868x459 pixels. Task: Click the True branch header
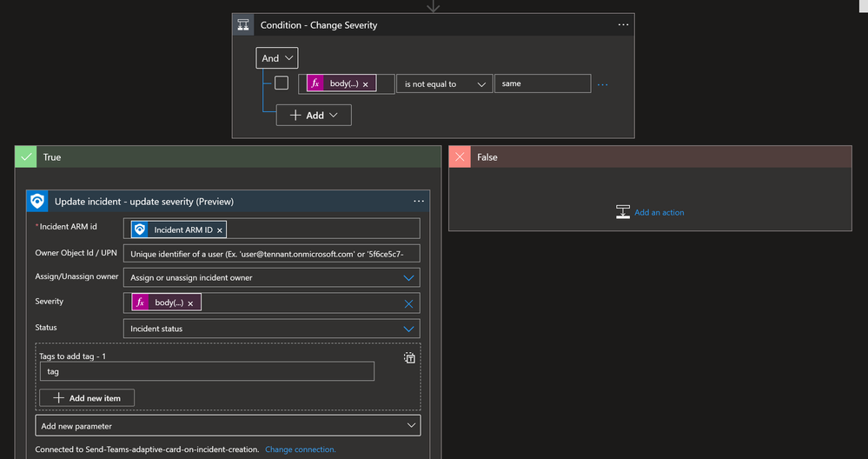[x=228, y=157]
